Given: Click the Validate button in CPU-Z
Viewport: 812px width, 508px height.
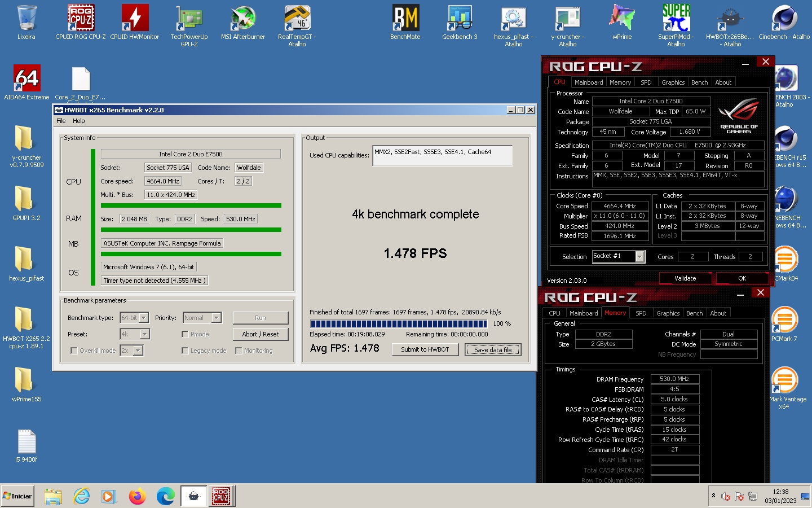Looking at the screenshot, I should coord(685,278).
